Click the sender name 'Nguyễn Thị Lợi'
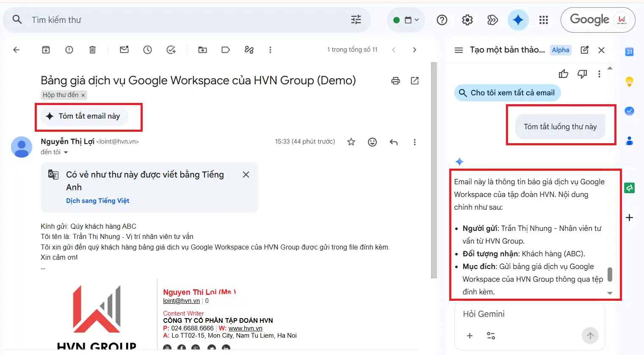 pos(67,141)
